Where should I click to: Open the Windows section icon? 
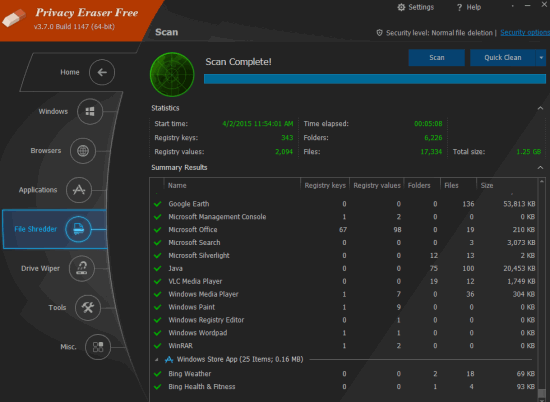point(90,112)
